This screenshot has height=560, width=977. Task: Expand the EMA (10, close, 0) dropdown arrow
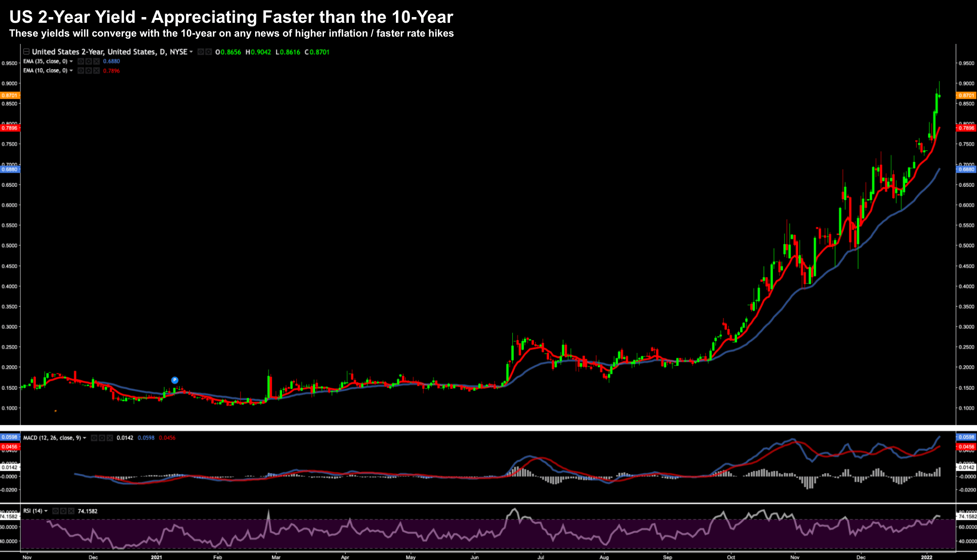click(71, 71)
